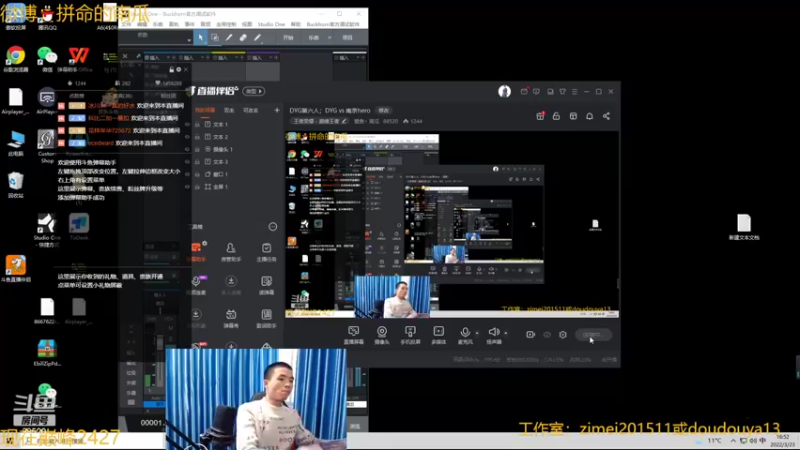Open the ToDesk desktop shortcut
This screenshot has width=800, height=450.
click(79, 228)
